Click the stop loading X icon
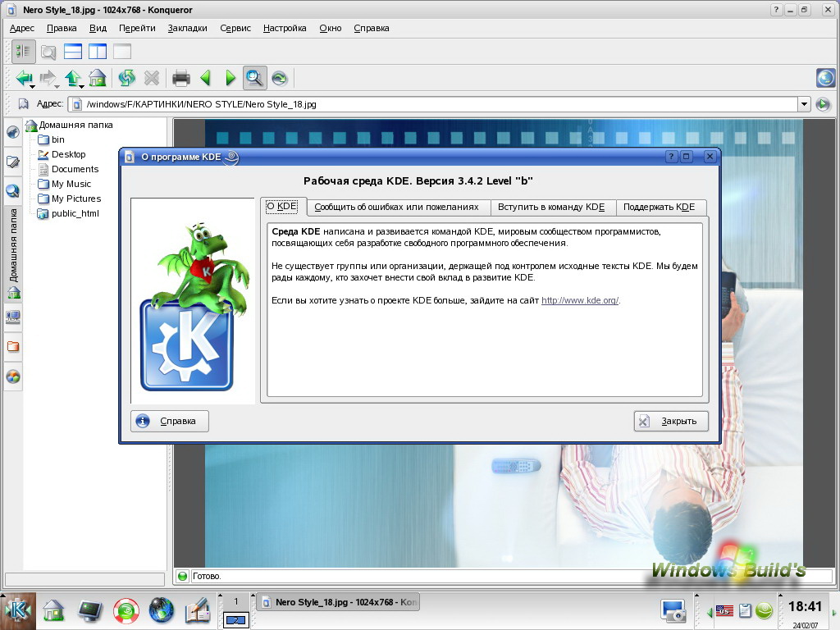Image resolution: width=840 pixels, height=630 pixels. point(152,78)
